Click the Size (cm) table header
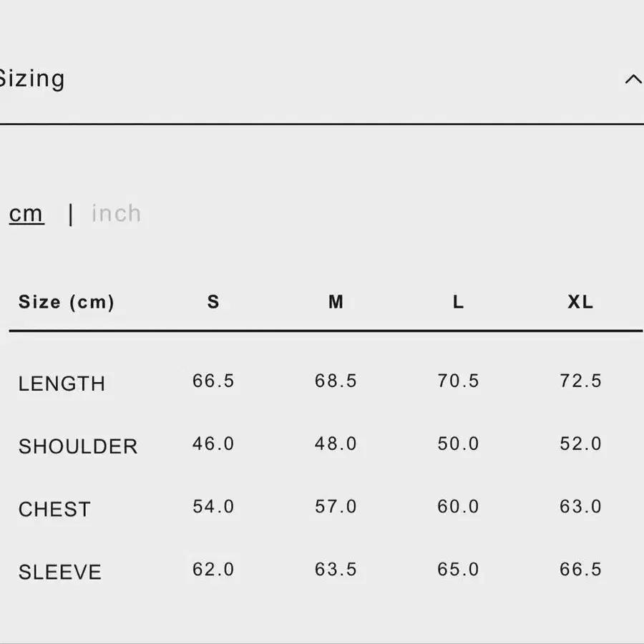This screenshot has width=644, height=644. click(x=67, y=302)
